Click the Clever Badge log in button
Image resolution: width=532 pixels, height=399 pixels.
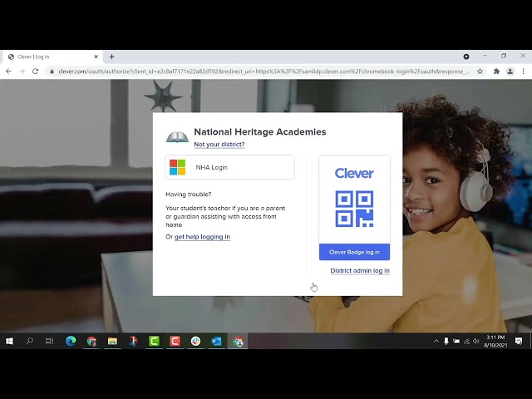click(x=354, y=252)
